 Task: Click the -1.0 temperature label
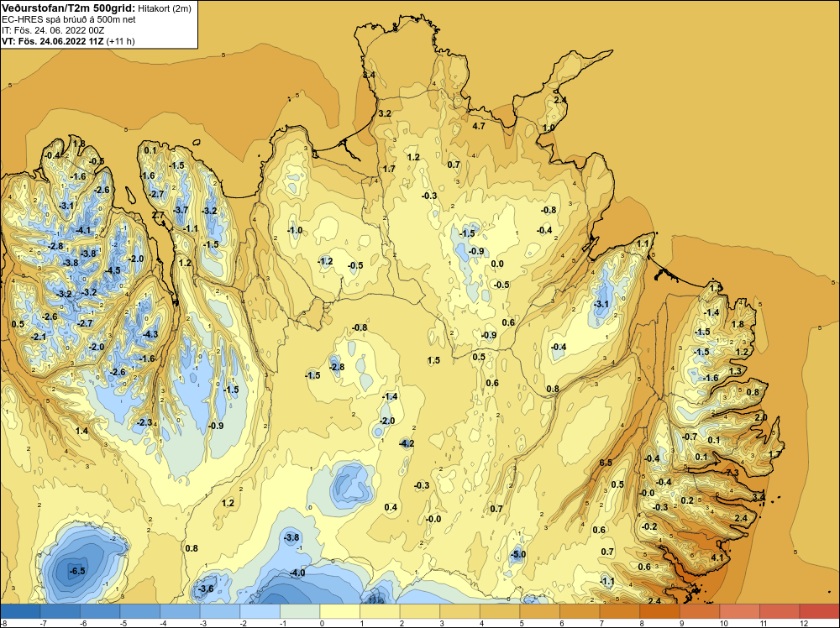pyautogui.click(x=295, y=230)
